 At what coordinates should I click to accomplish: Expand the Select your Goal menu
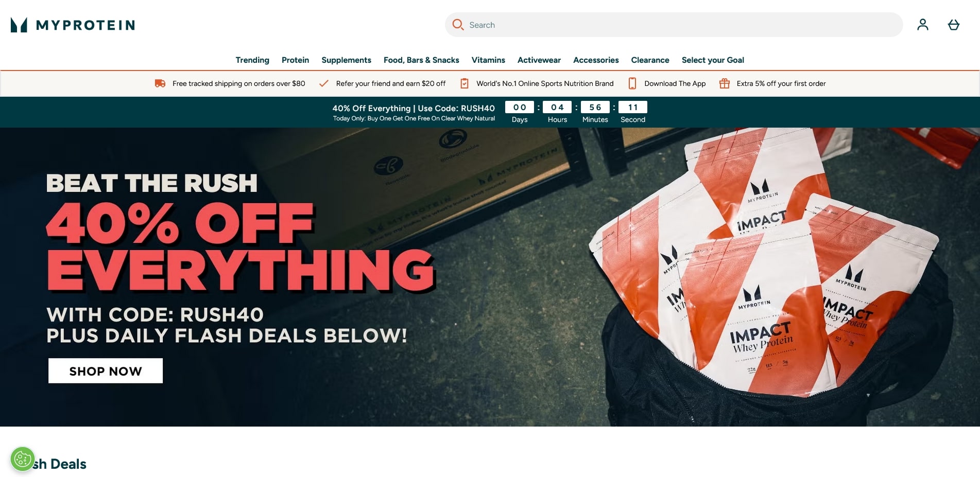point(713,60)
